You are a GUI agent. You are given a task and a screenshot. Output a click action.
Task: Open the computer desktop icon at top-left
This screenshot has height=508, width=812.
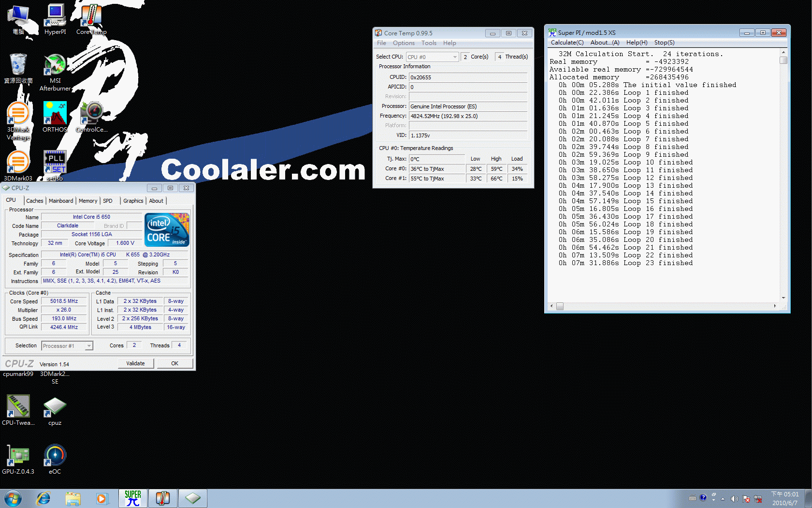coord(18,19)
